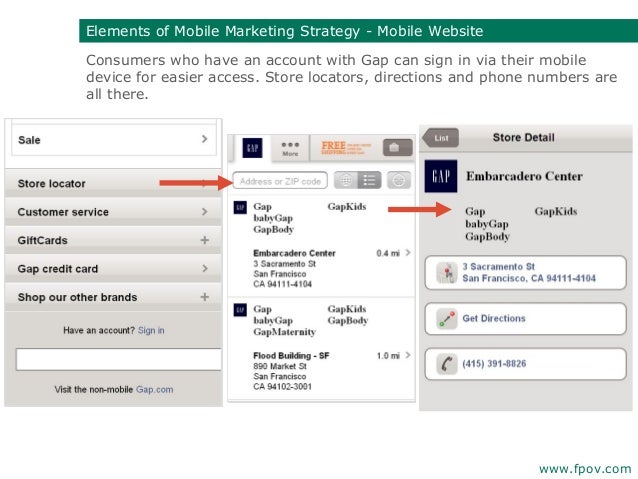The width and height of the screenshot is (638, 479).
Task: Click the empty text field below Sign in
Action: pos(118,359)
